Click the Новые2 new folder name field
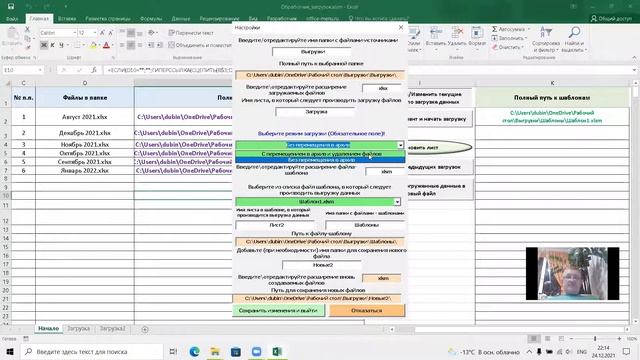Screen dimensions: 640x360 (322, 265)
